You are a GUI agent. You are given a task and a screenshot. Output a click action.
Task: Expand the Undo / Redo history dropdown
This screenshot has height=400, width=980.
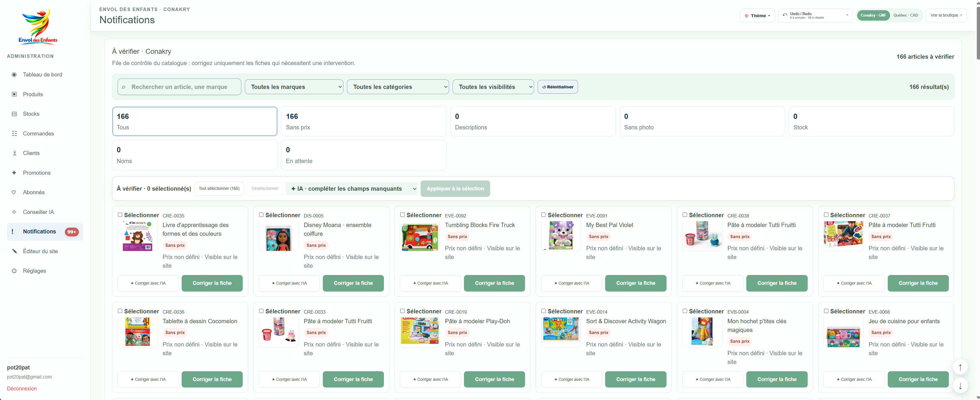click(x=815, y=16)
